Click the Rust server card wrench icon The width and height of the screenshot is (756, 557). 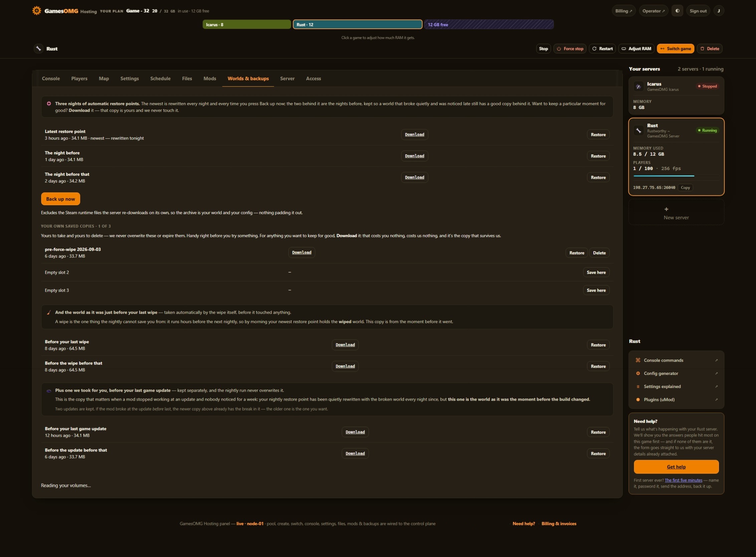pos(638,131)
